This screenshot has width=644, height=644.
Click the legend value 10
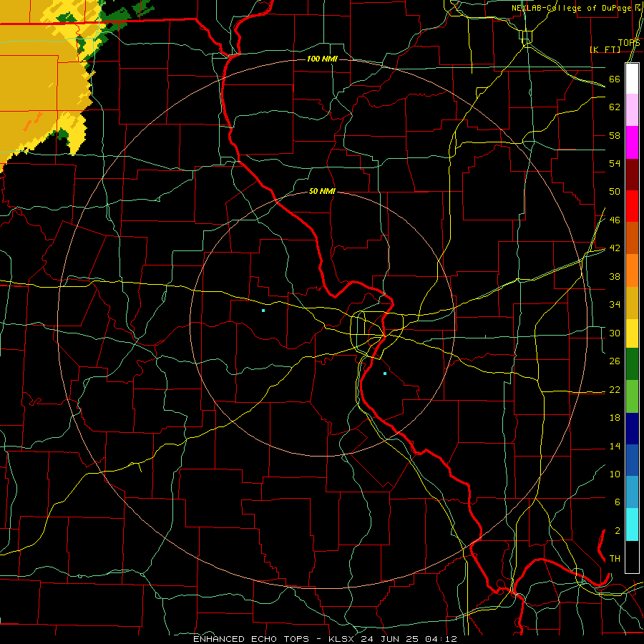pyautogui.click(x=615, y=474)
